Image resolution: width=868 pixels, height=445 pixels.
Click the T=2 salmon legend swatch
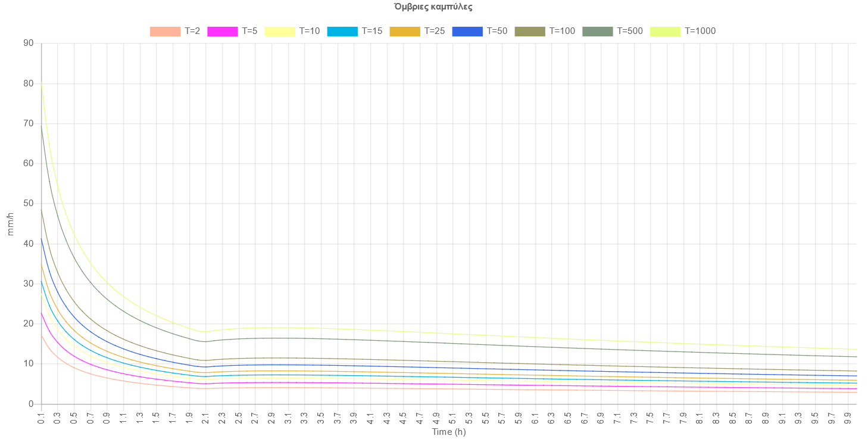165,32
